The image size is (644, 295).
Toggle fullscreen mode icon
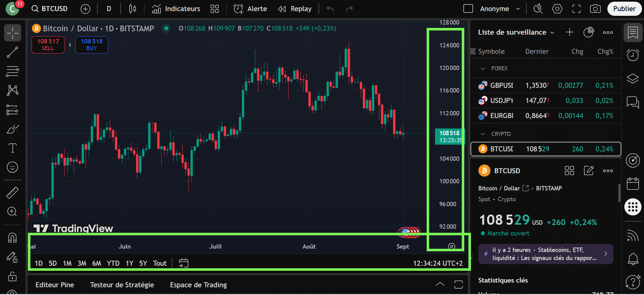[576, 9]
